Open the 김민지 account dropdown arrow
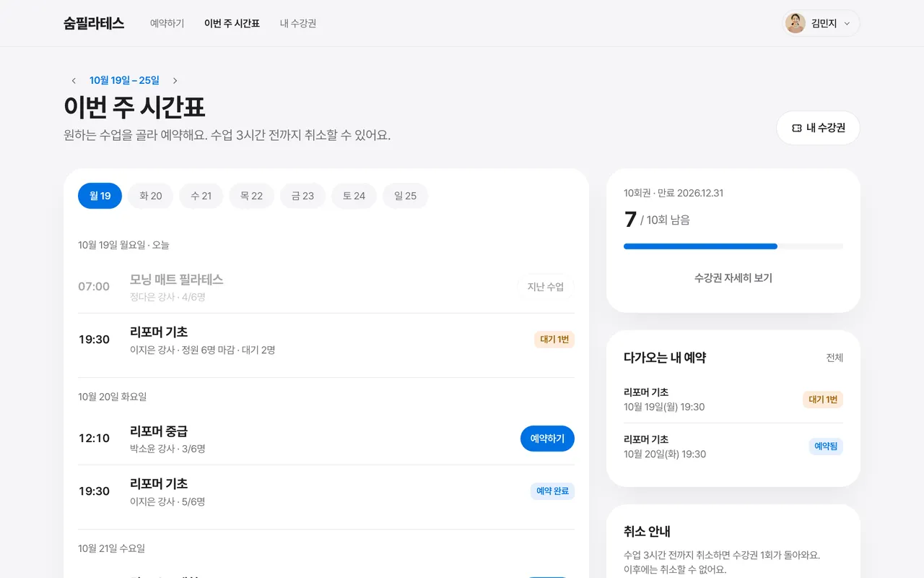The width and height of the screenshot is (924, 578). [847, 24]
